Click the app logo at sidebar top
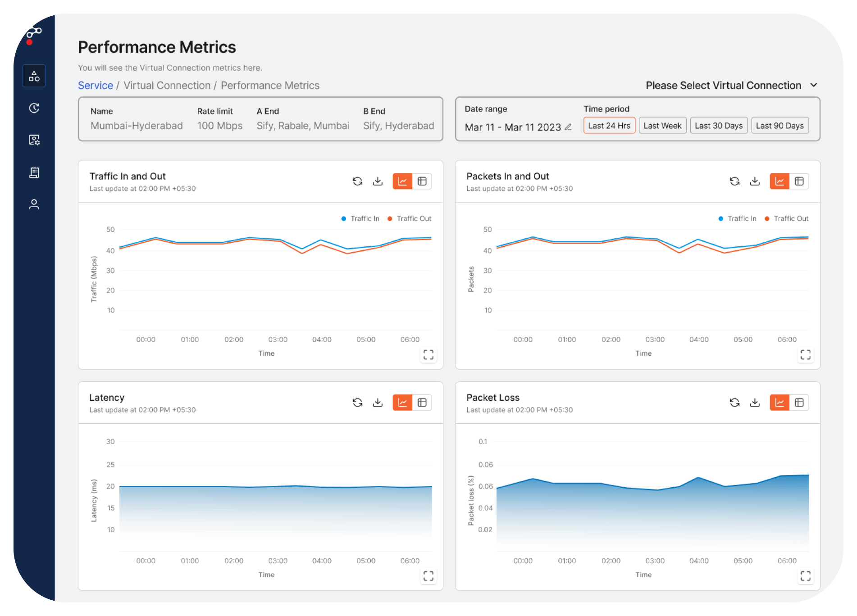This screenshot has height=616, width=857. pyautogui.click(x=33, y=36)
